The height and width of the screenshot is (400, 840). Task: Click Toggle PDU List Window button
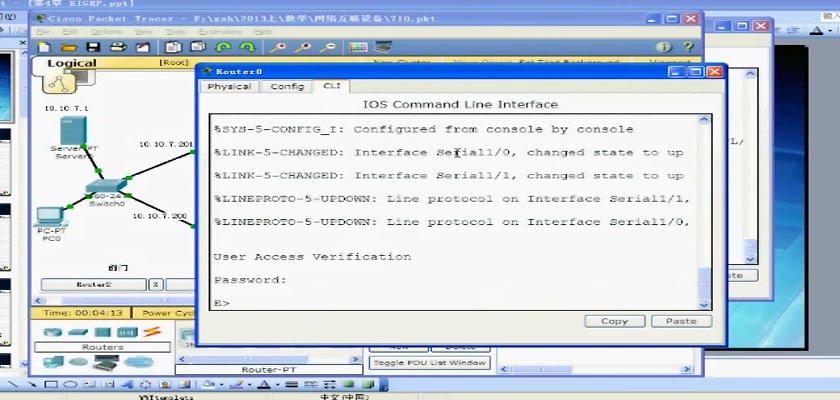point(430,363)
